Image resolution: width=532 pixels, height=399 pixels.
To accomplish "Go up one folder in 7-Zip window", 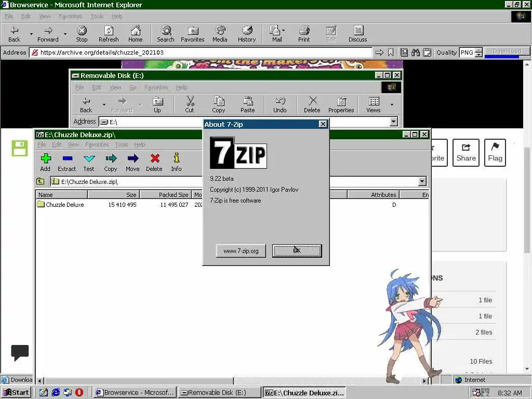I will (x=41, y=181).
